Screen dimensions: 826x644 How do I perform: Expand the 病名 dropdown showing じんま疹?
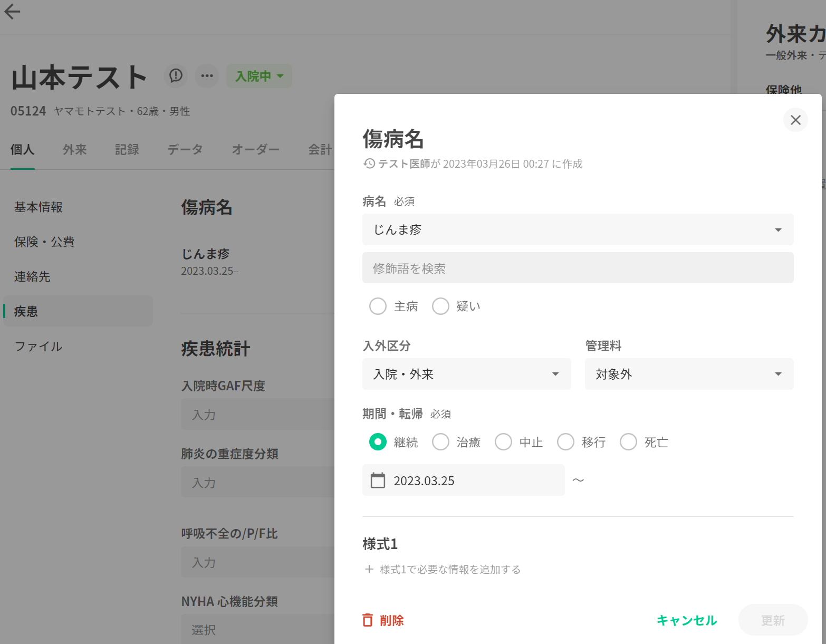pos(578,229)
